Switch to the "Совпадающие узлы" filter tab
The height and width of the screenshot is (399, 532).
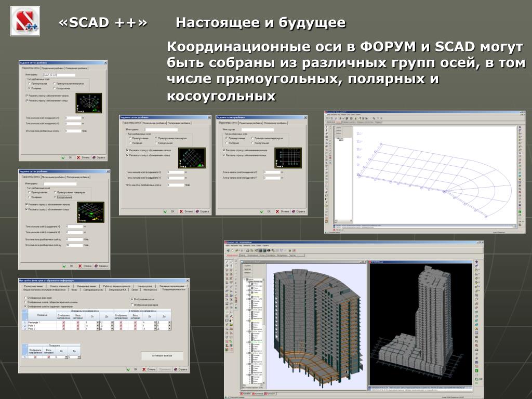point(93,290)
